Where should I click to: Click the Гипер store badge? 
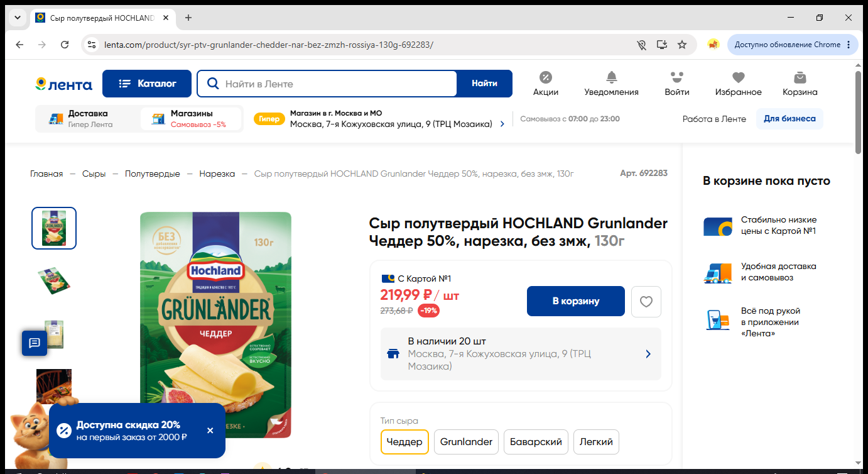pyautogui.click(x=269, y=119)
